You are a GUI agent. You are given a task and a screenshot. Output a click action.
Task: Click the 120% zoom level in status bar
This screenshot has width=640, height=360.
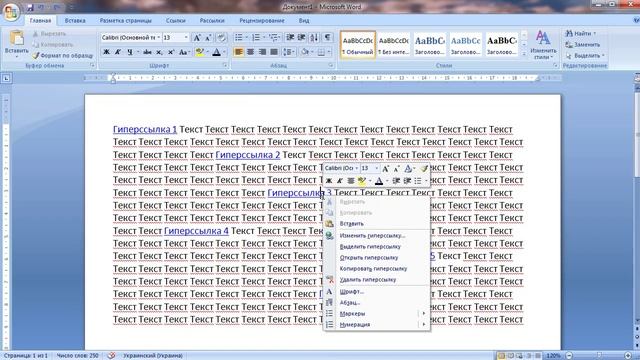pyautogui.click(x=553, y=356)
